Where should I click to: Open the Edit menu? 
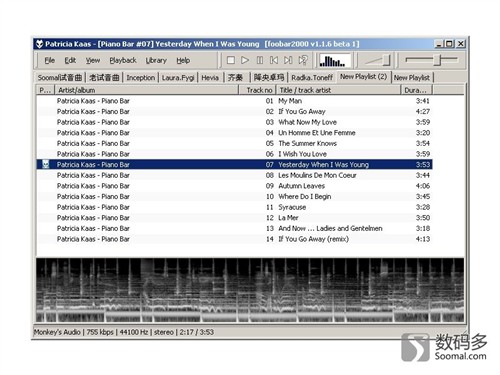click(70, 60)
